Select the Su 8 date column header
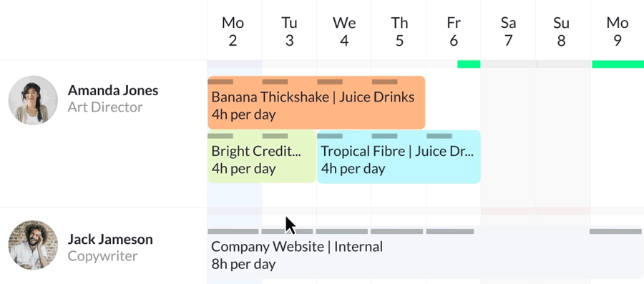 click(561, 31)
